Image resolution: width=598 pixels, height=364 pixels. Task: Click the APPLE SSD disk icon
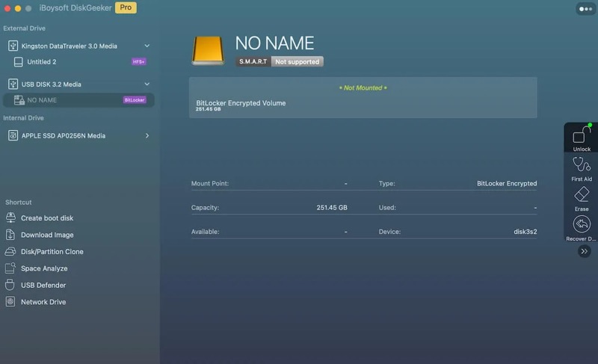[13, 135]
